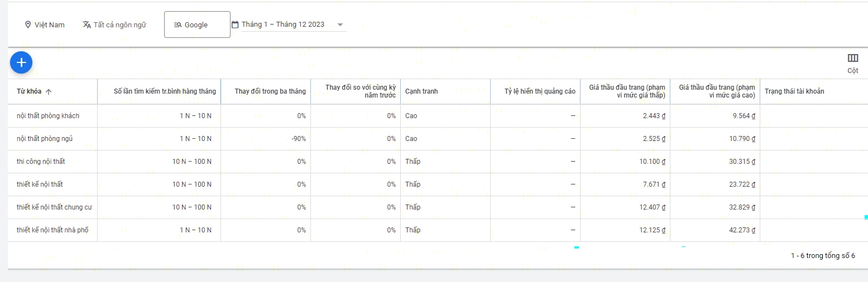Click the blue plus add keywords button
The image size is (868, 282).
click(x=21, y=62)
